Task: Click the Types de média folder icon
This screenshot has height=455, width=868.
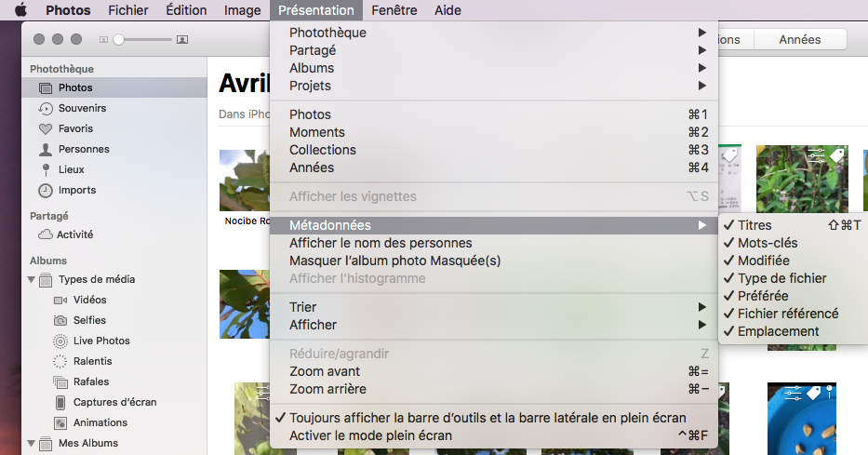Action: (x=46, y=279)
